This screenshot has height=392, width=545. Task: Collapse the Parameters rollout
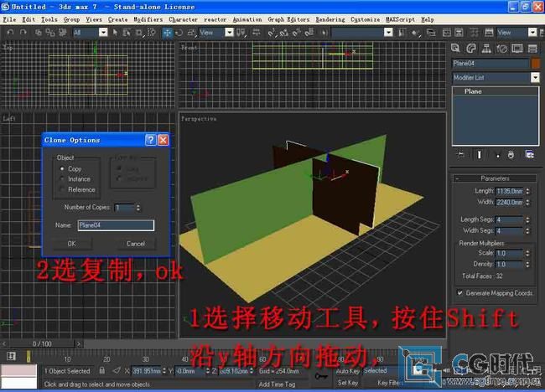pos(494,178)
